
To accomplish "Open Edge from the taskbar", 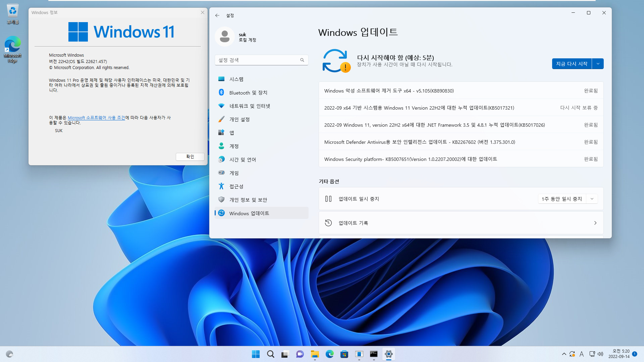I will point(329,354).
